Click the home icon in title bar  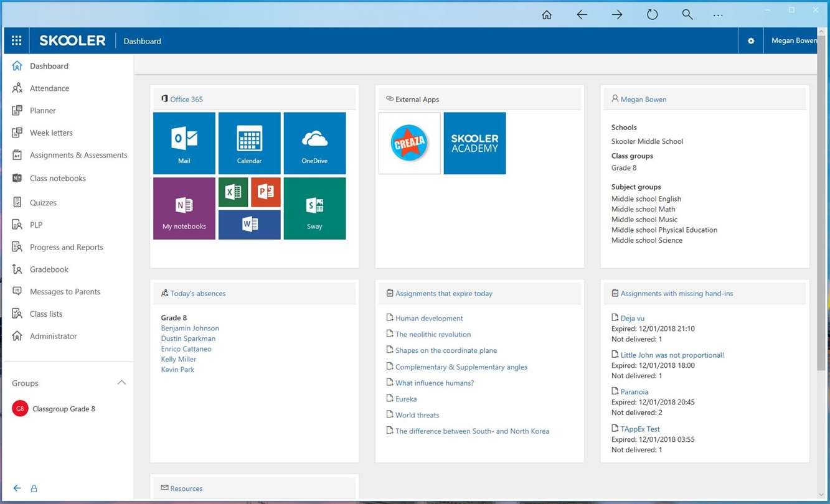(547, 14)
